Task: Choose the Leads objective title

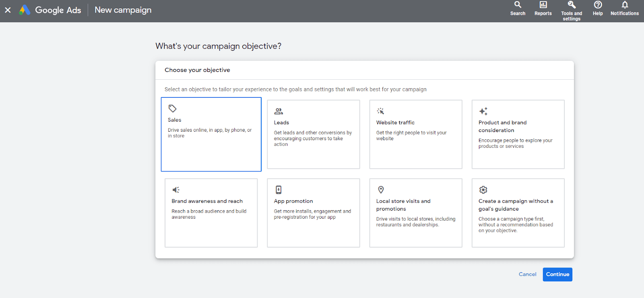Action: [x=281, y=122]
